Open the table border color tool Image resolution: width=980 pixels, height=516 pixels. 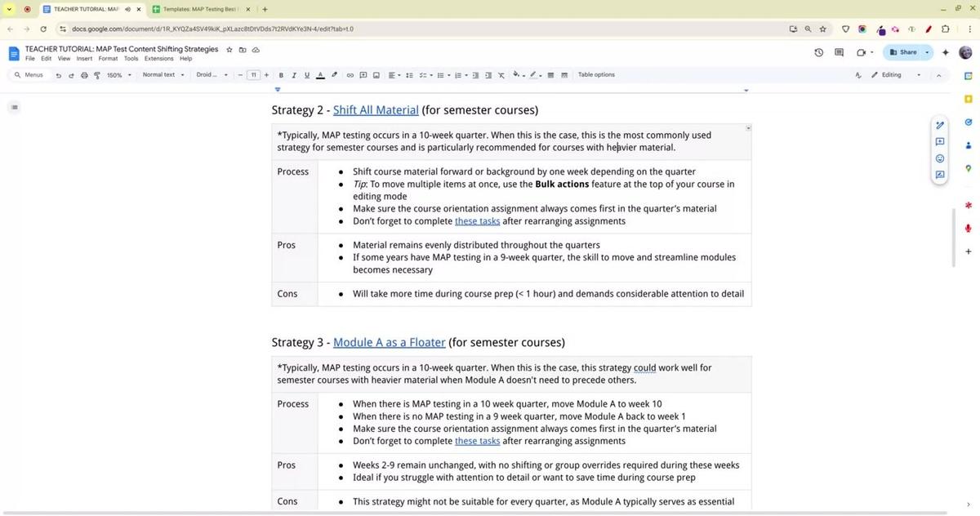[535, 75]
